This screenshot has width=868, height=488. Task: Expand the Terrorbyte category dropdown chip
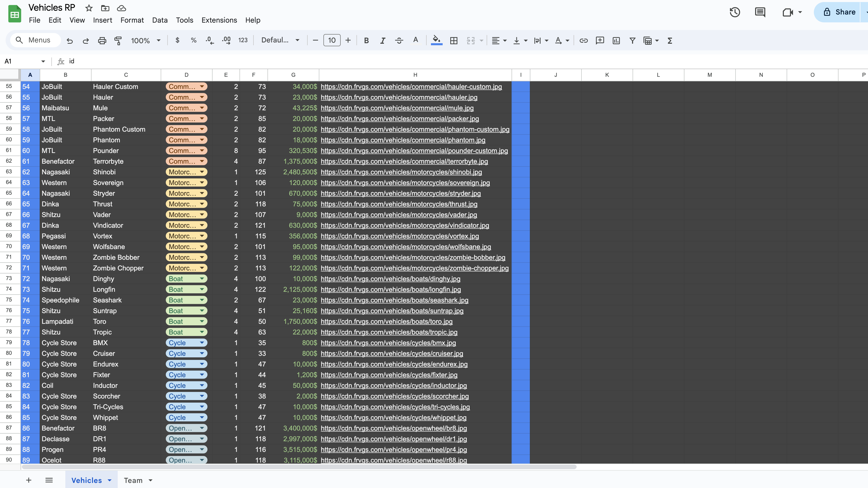point(202,161)
